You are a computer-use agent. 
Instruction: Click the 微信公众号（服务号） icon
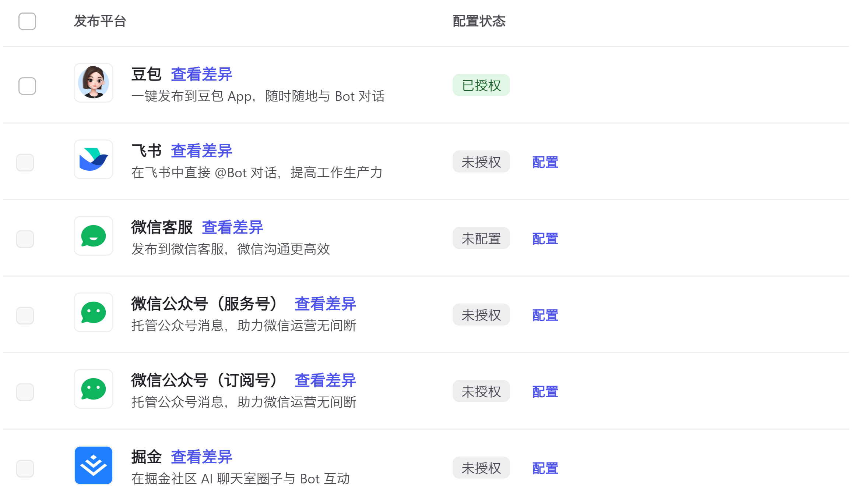[94, 312]
